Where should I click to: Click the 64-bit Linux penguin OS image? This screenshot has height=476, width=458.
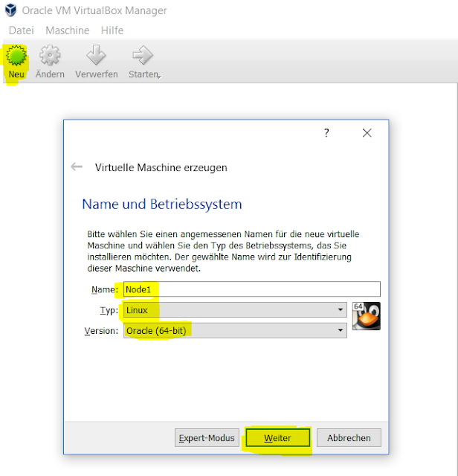click(x=367, y=316)
